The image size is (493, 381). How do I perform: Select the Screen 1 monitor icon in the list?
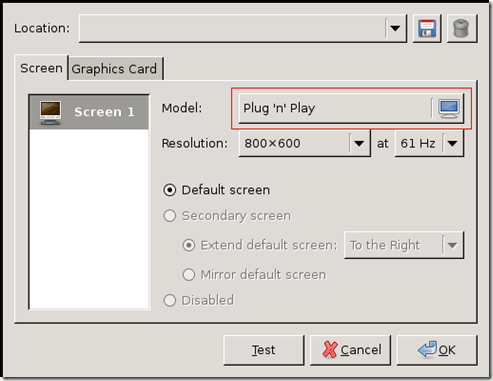50,113
